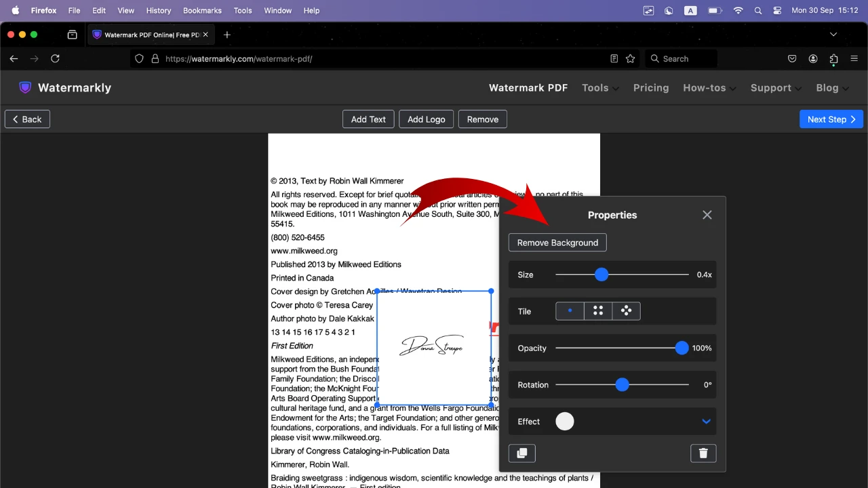Expand the Tools dropdown in navigation
This screenshot has height=488, width=868.
coord(600,87)
